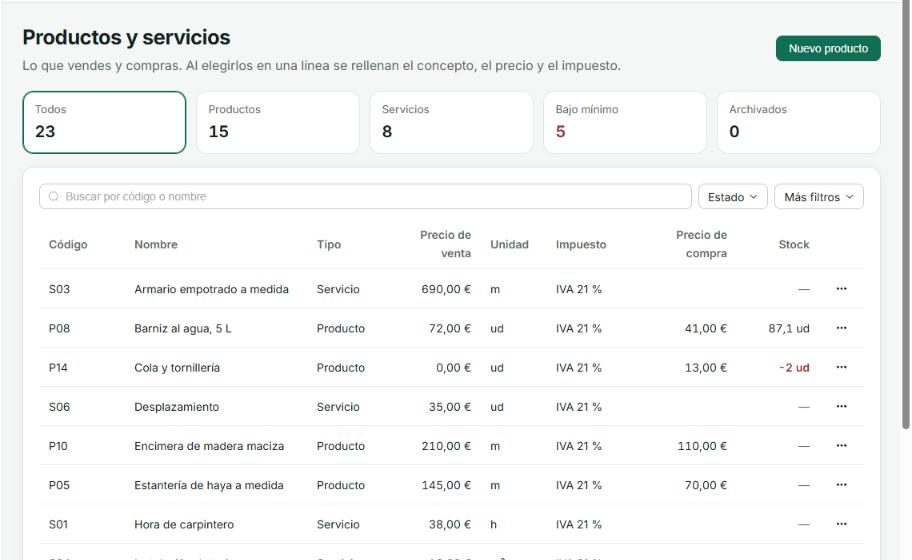Select code P08 cell
The height and width of the screenshot is (560, 912).
pos(59,328)
